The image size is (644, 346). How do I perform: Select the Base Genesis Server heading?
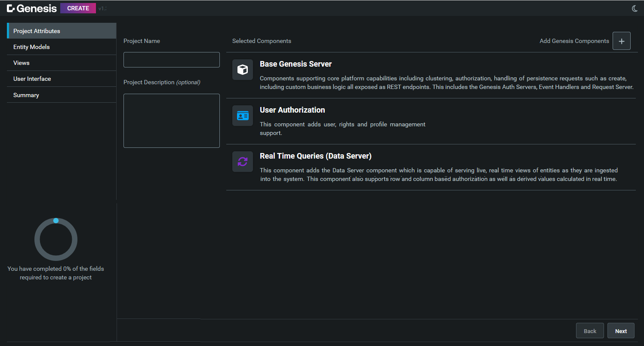[296, 64]
